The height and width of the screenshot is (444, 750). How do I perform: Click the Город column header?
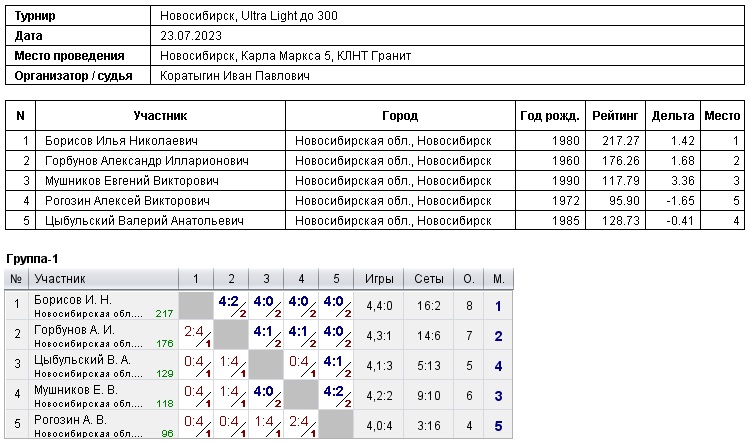pyautogui.click(x=400, y=116)
